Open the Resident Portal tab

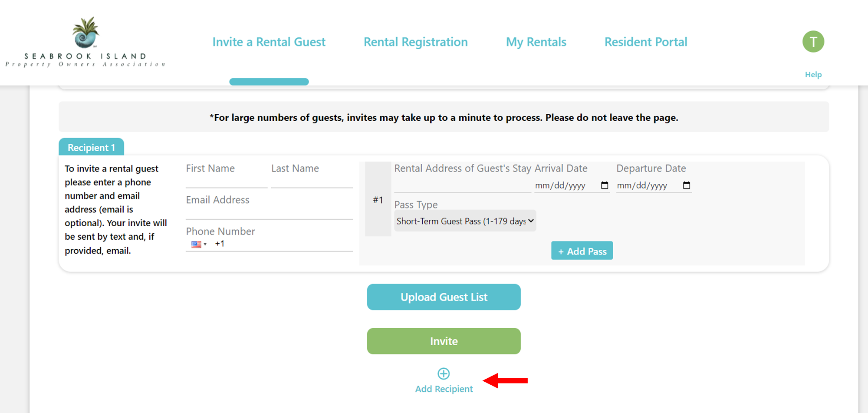(646, 42)
